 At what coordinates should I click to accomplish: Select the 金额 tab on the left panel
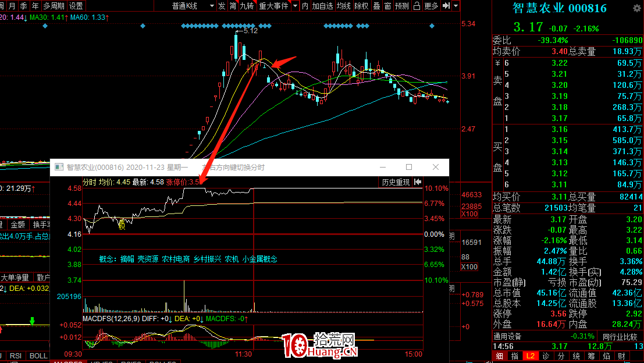pos(17,225)
